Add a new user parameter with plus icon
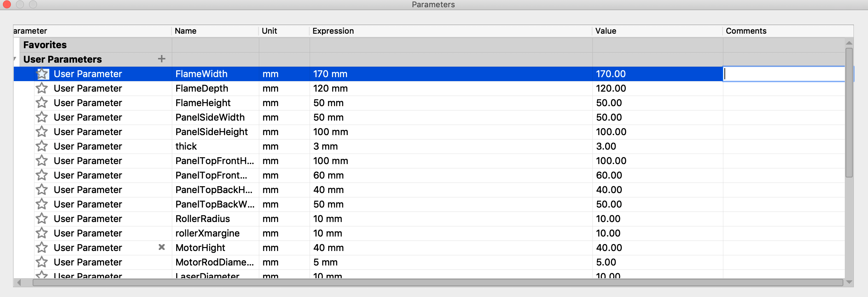 [x=162, y=59]
